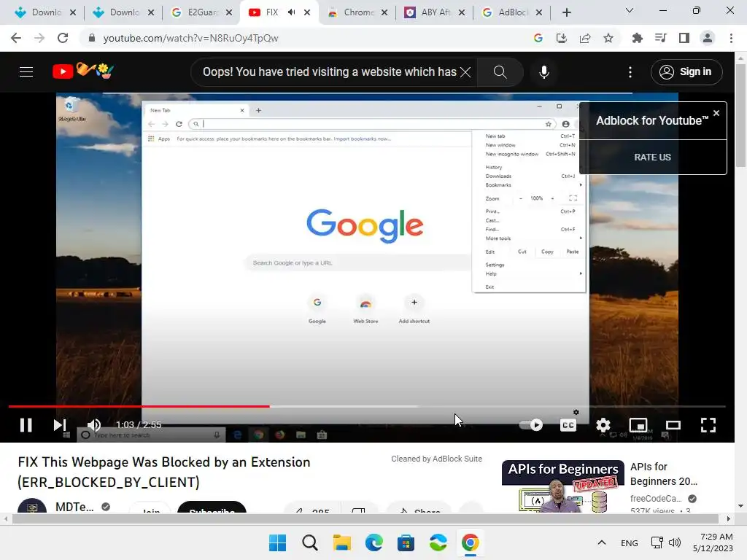Open Google icon in address bar
Screen dimensions: 747x560
point(538,38)
